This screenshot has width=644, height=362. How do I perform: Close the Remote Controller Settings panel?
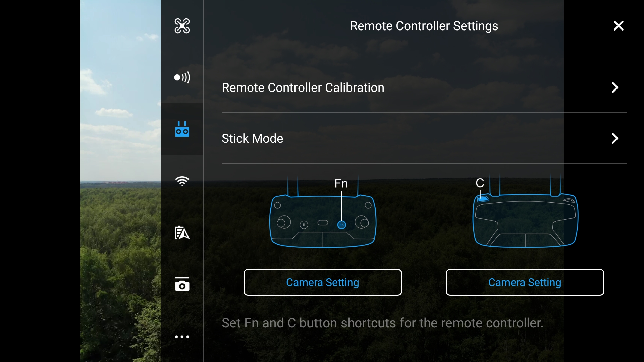pos(619,26)
